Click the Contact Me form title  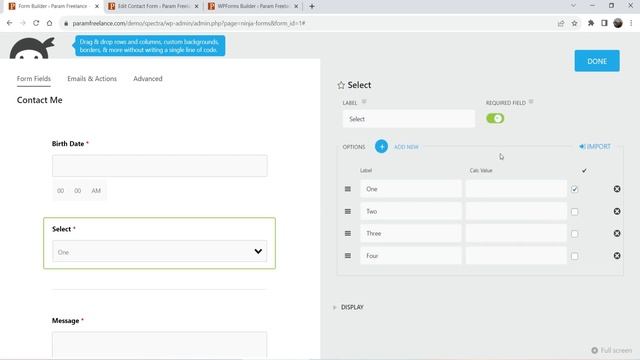point(40,100)
